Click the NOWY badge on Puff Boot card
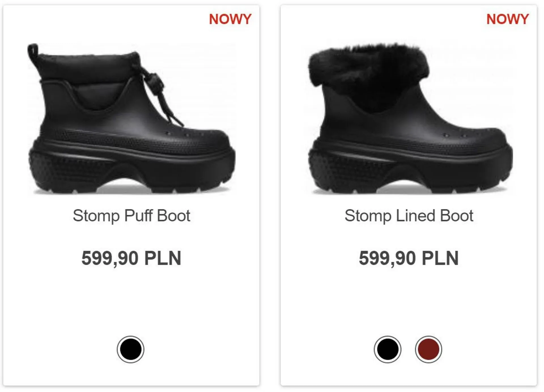 pos(230,19)
